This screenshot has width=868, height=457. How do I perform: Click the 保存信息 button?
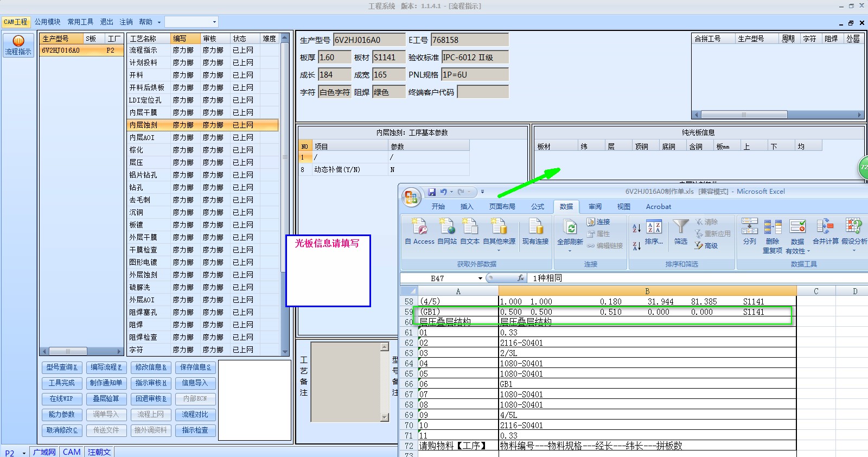[195, 367]
